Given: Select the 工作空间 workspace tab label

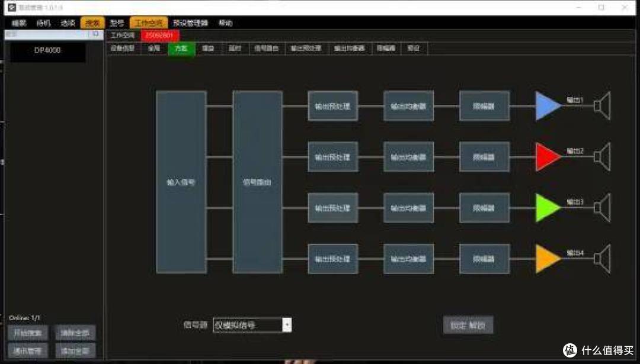Looking at the screenshot, I should (123, 36).
